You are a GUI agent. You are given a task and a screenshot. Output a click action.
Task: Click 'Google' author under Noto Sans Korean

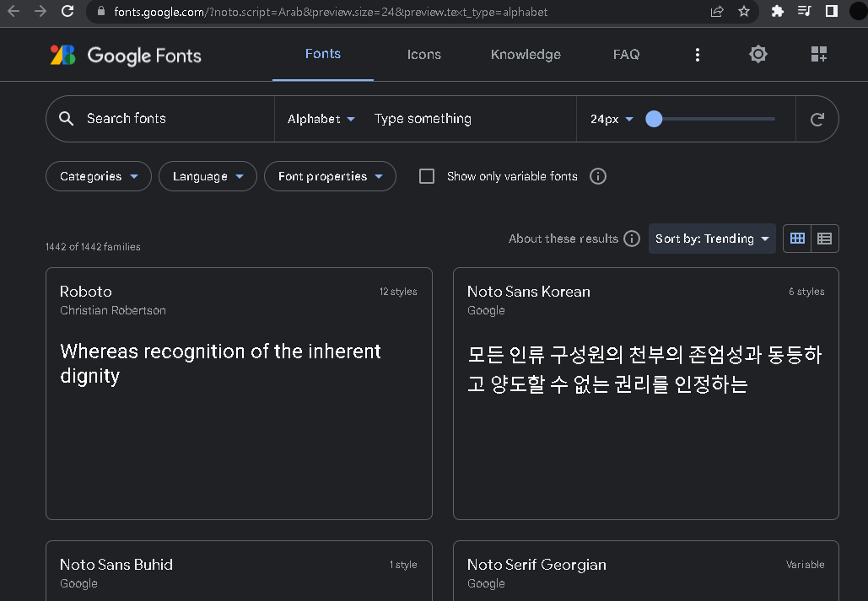click(x=486, y=310)
